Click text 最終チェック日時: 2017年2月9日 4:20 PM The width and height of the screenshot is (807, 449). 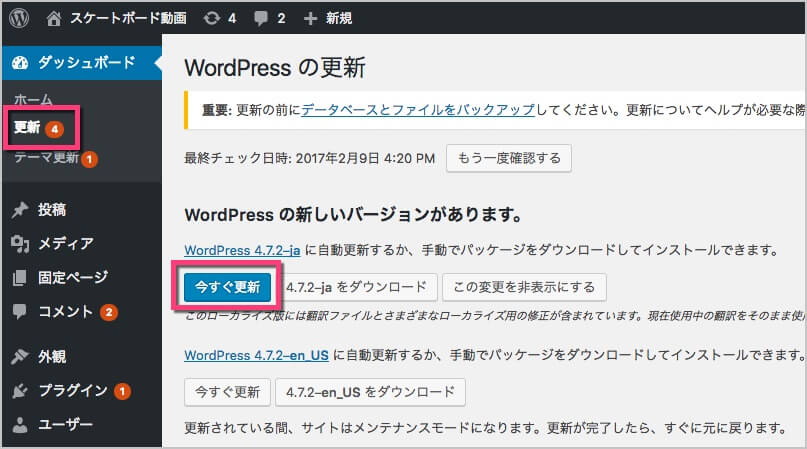coord(310,158)
